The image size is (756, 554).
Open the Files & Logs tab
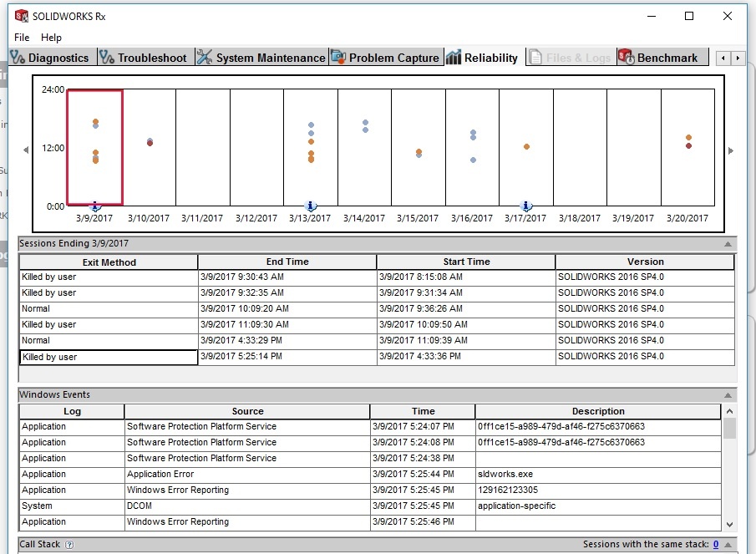(x=571, y=58)
